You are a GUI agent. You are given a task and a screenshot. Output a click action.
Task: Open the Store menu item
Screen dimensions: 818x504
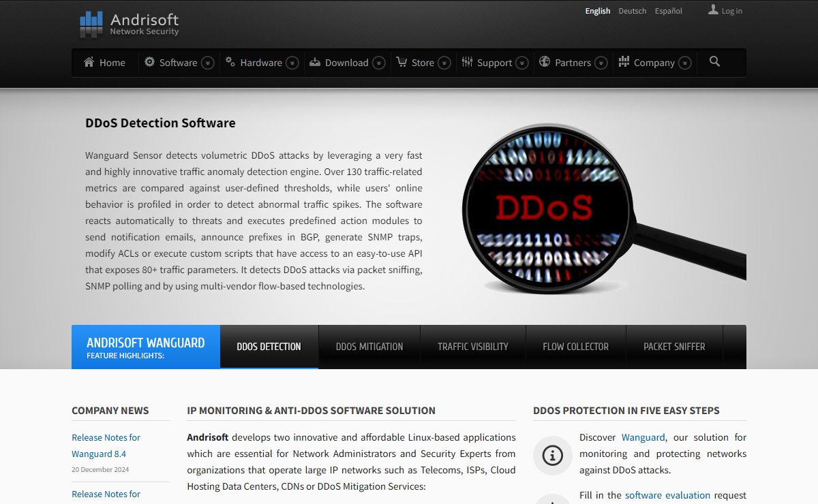tap(423, 63)
